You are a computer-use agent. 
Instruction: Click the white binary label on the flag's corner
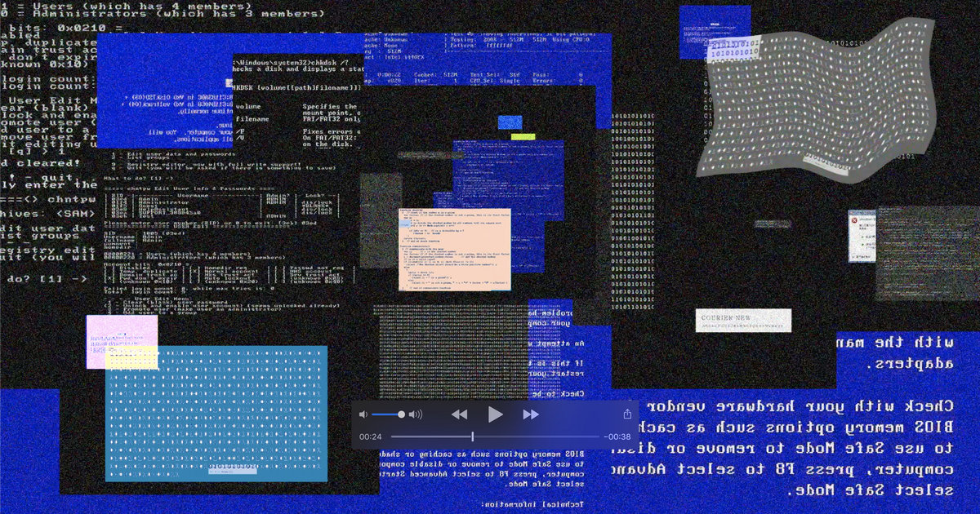734,48
